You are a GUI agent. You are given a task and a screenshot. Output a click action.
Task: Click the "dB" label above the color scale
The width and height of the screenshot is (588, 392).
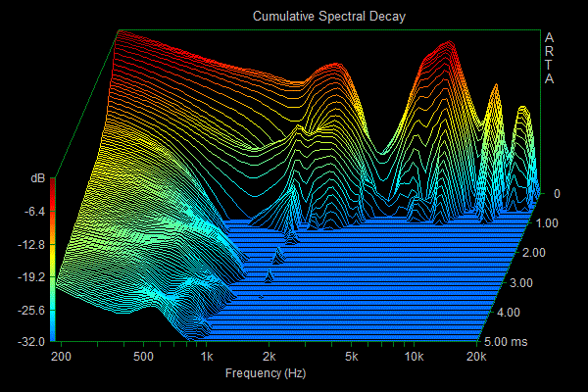pos(38,178)
